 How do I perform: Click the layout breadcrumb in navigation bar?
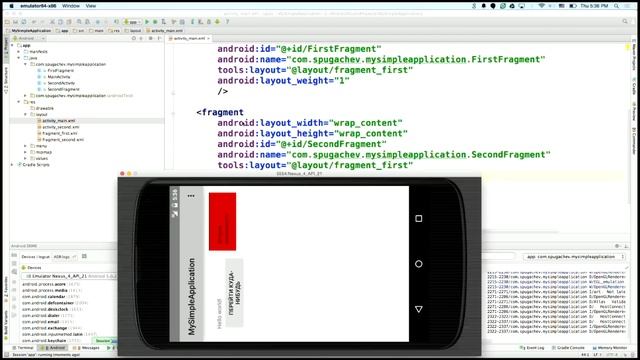[133, 31]
